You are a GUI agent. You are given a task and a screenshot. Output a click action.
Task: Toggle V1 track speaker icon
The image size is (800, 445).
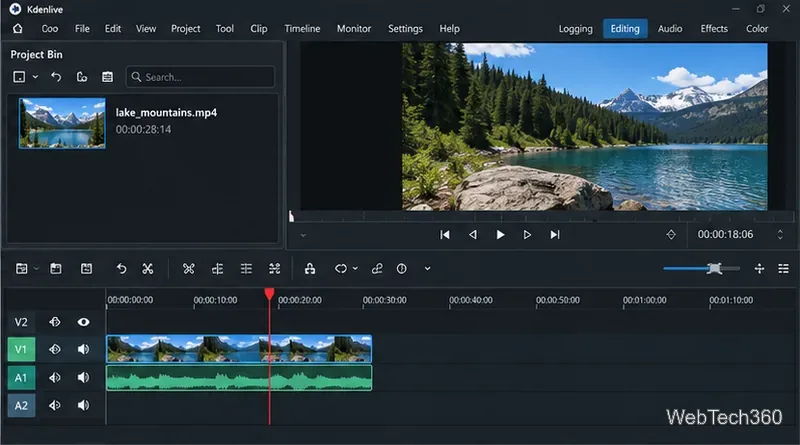click(84, 350)
